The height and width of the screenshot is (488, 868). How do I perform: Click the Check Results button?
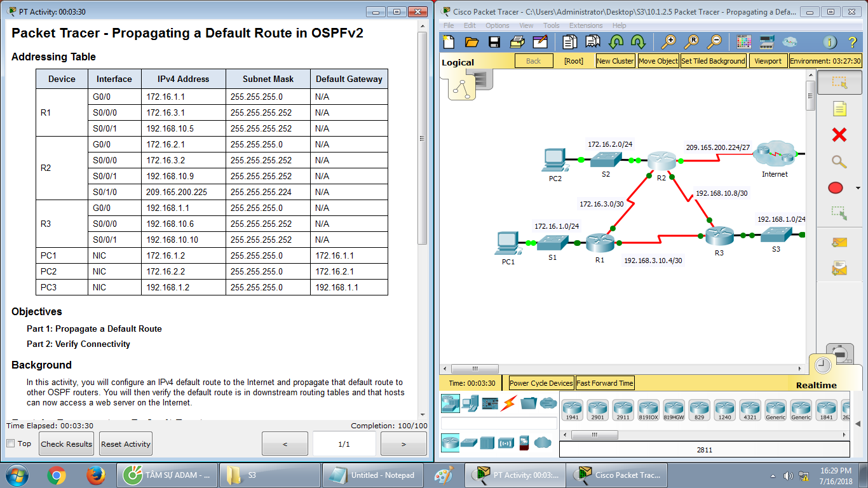tap(65, 444)
